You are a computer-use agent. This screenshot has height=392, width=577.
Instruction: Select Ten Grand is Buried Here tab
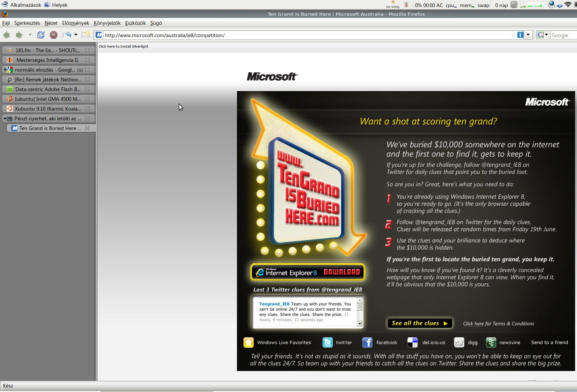(51, 128)
